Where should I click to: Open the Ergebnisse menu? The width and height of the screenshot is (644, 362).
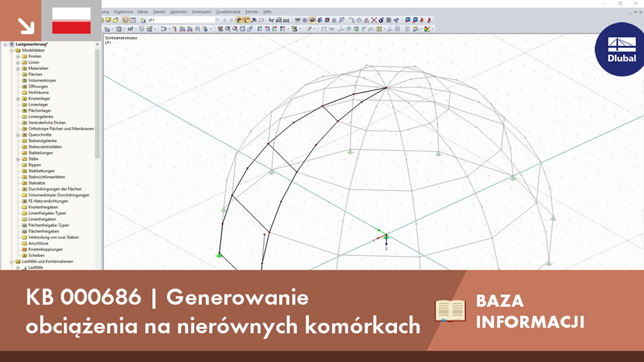pyautogui.click(x=123, y=12)
